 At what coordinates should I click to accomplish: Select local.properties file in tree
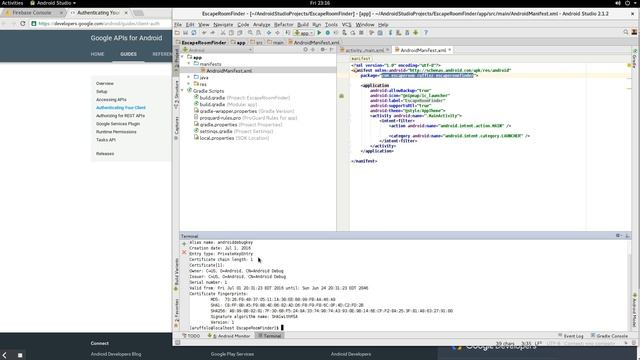[x=231, y=138]
